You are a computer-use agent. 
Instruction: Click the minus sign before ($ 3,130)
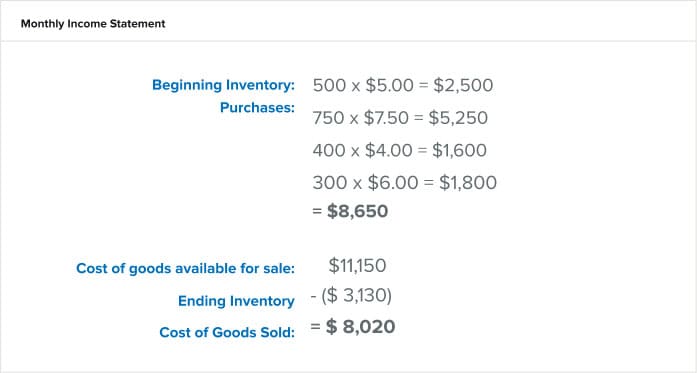pos(313,296)
